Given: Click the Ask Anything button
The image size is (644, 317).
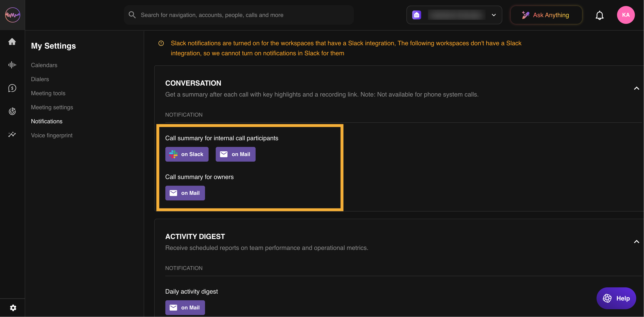Looking at the screenshot, I should [546, 15].
